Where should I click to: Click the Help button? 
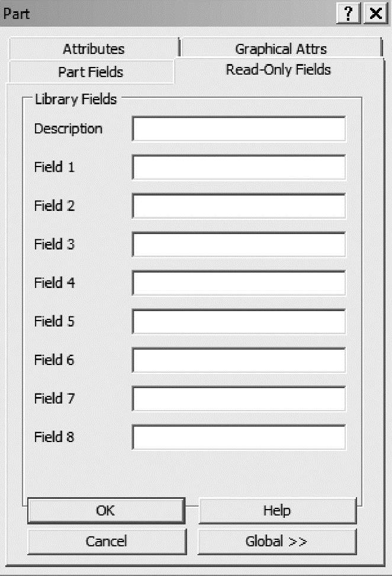point(277,510)
